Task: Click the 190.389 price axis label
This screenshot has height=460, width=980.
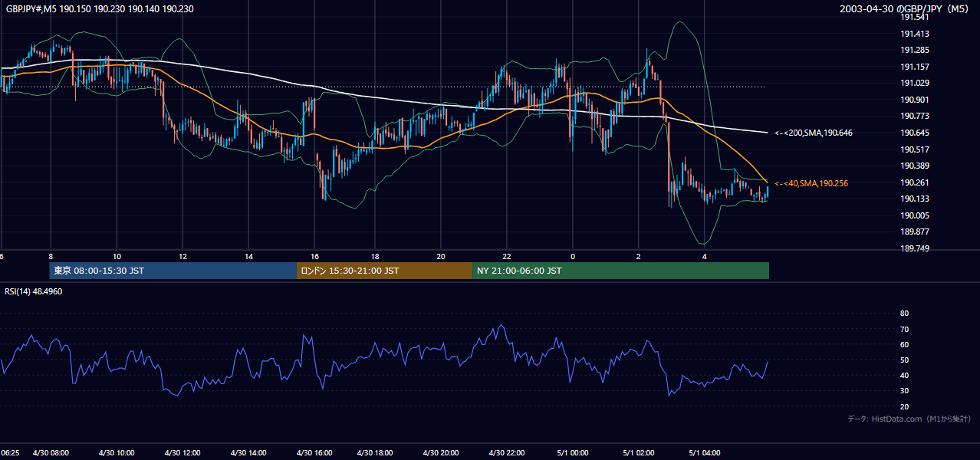Action: click(x=914, y=166)
